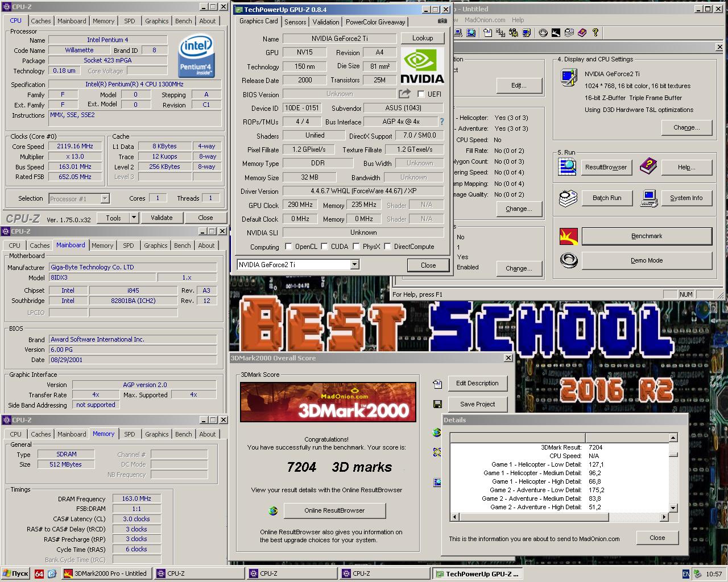Click the purple help book toolbar icon
The width and height of the screenshot is (728, 582).
582,32
